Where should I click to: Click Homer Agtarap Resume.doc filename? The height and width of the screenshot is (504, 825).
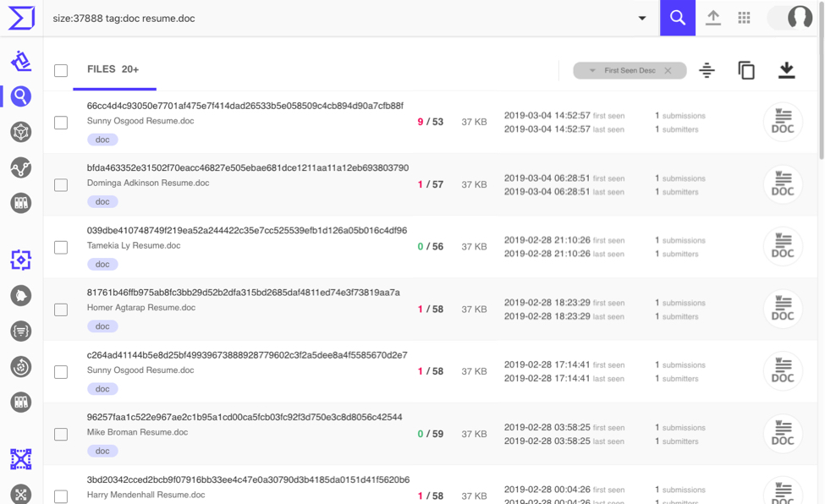click(141, 308)
